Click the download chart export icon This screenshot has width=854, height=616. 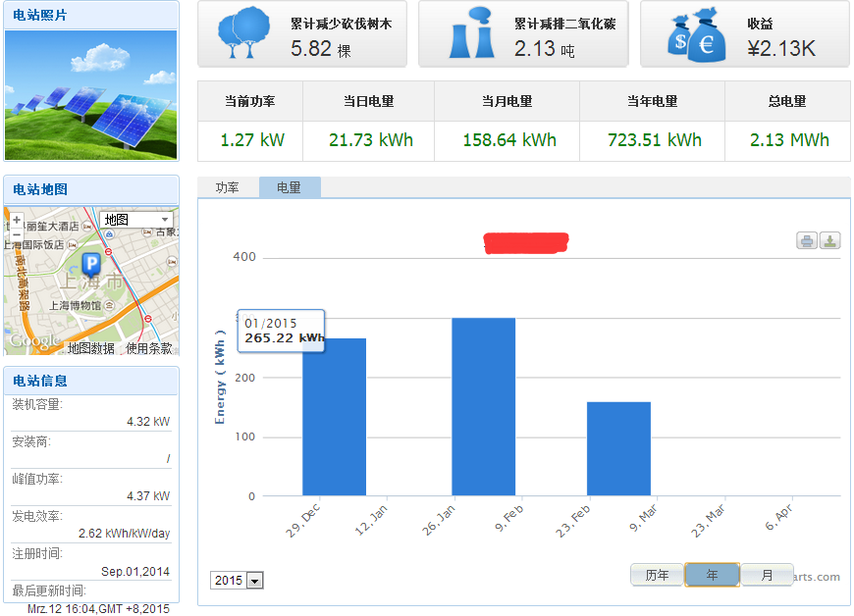click(x=829, y=240)
